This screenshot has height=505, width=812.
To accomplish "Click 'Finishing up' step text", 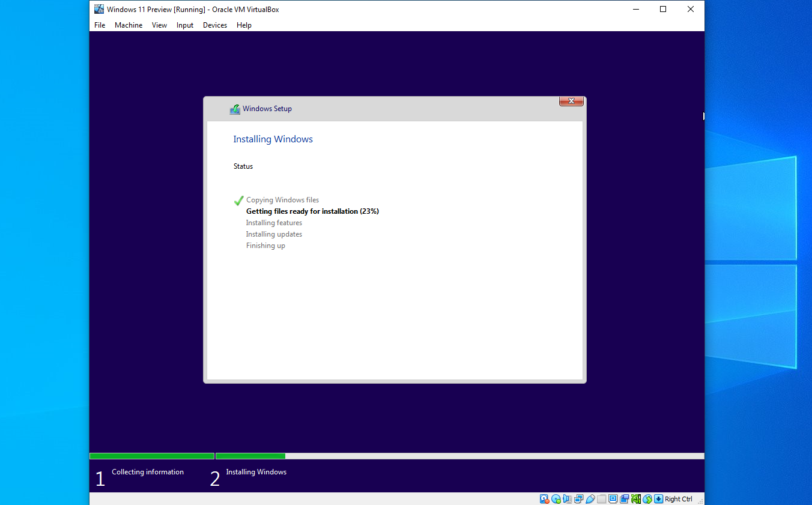I will (x=265, y=246).
